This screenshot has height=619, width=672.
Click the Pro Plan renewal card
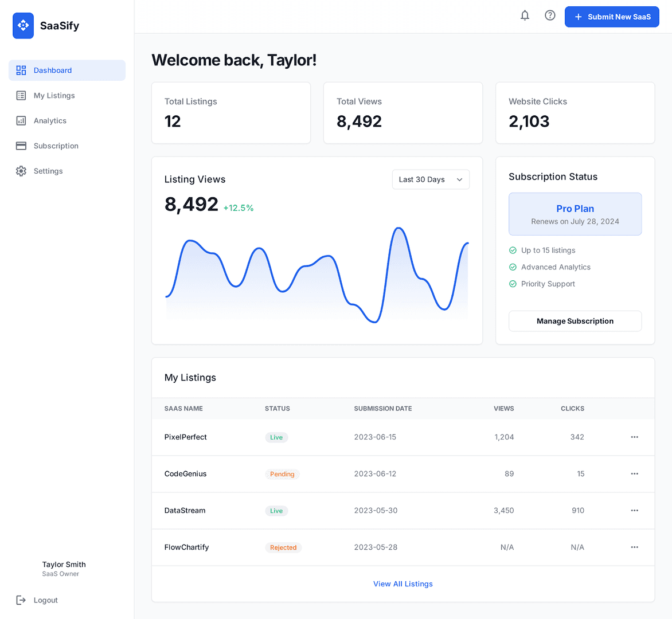pos(575,214)
